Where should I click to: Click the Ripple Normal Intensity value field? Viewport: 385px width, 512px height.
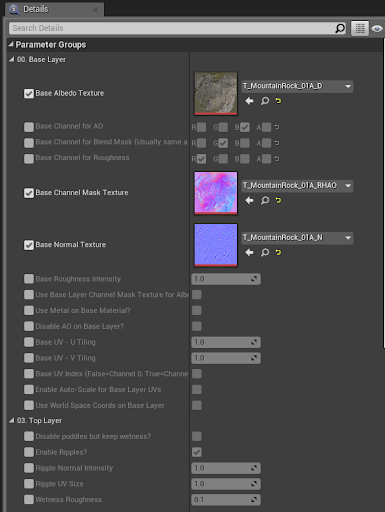tap(226, 468)
